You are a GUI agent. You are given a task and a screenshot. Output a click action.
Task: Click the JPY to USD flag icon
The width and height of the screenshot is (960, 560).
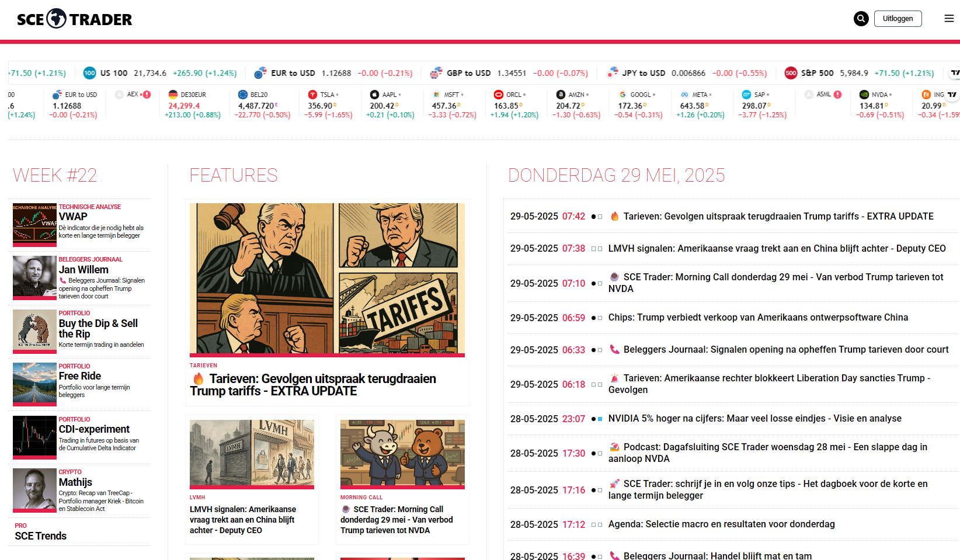[x=611, y=73]
